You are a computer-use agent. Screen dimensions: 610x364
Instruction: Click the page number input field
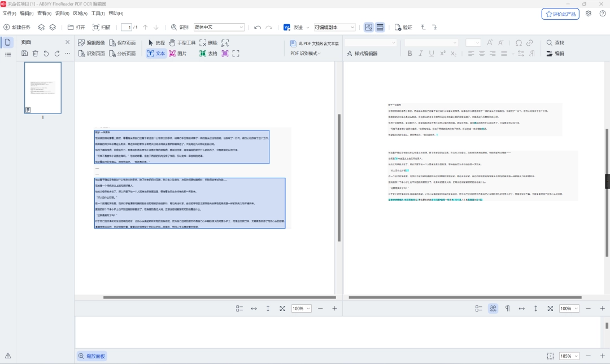pyautogui.click(x=127, y=27)
